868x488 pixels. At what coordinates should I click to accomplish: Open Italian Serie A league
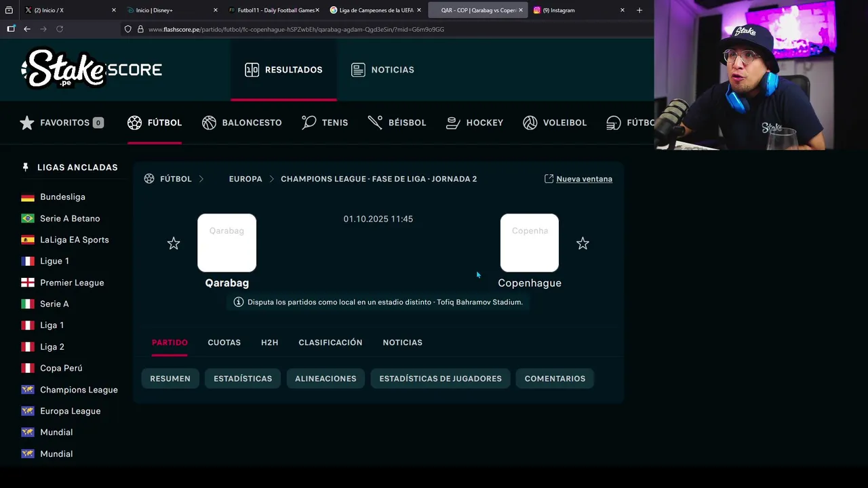click(54, 304)
